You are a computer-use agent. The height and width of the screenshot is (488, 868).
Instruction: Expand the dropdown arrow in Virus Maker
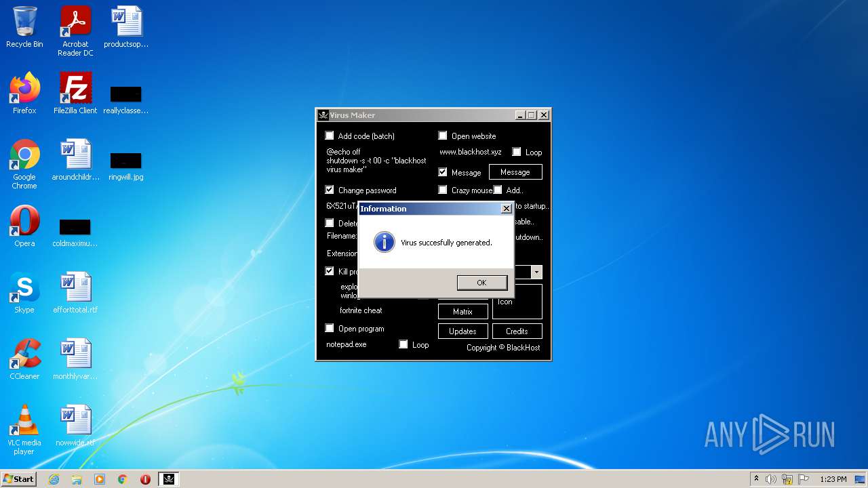[x=536, y=272]
